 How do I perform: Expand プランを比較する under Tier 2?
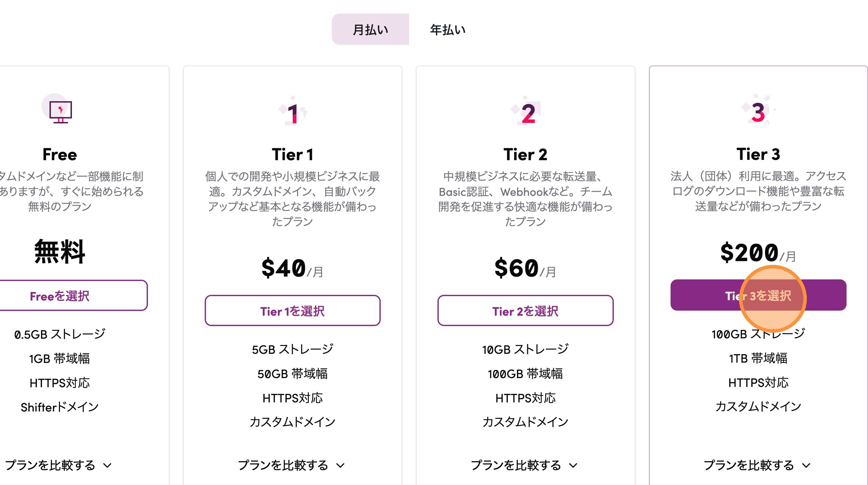(524, 465)
